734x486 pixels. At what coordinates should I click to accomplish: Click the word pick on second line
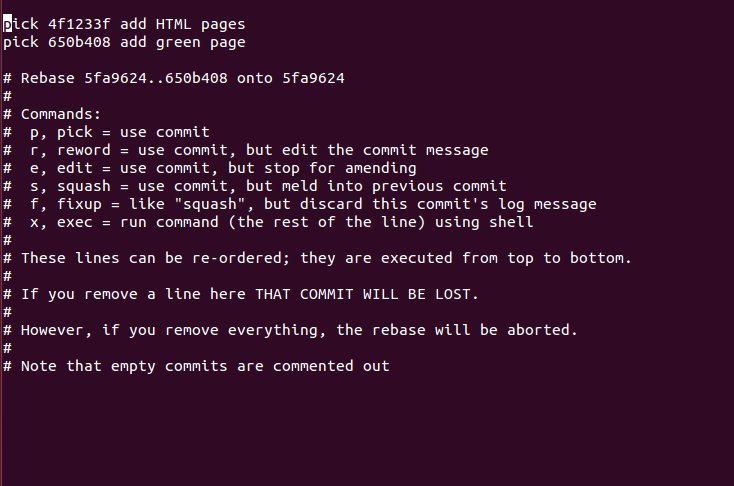click(x=21, y=42)
